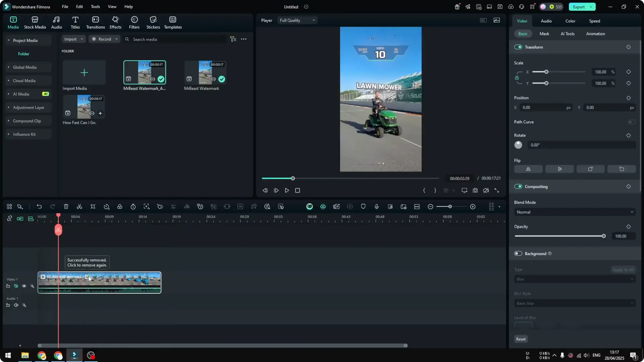Select the Split tool (scissors) in timeline toolbar
The width and height of the screenshot is (644, 362).
tap(79, 206)
